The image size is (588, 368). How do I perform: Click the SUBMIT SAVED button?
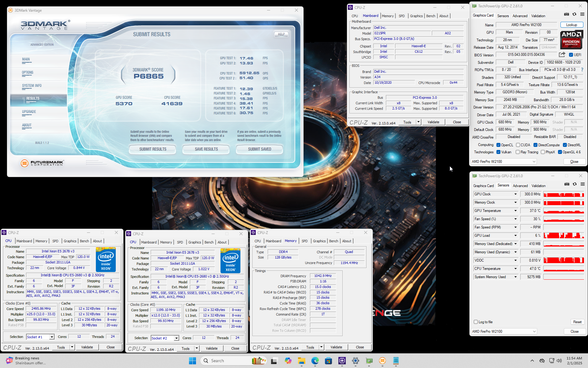259,149
